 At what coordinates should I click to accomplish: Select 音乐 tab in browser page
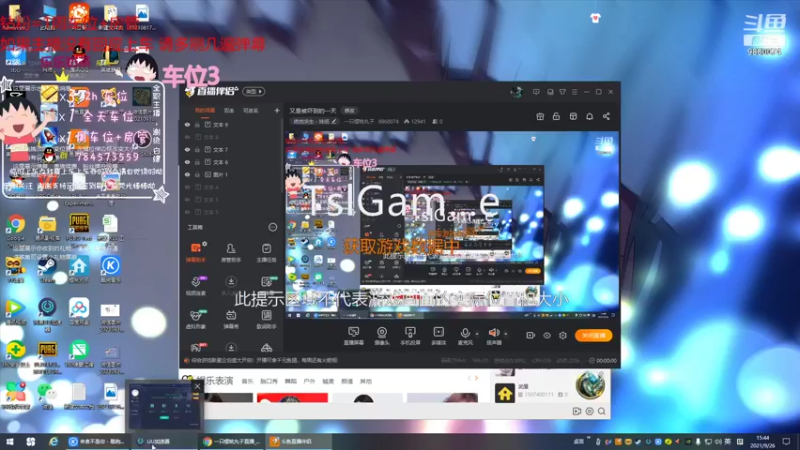(247, 381)
